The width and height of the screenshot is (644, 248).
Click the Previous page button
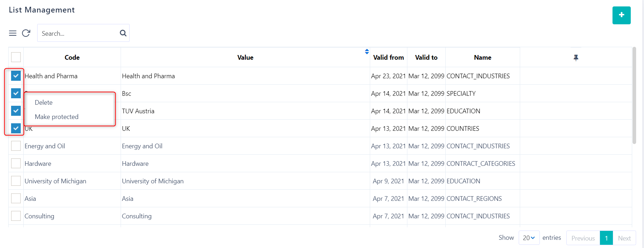(x=583, y=238)
